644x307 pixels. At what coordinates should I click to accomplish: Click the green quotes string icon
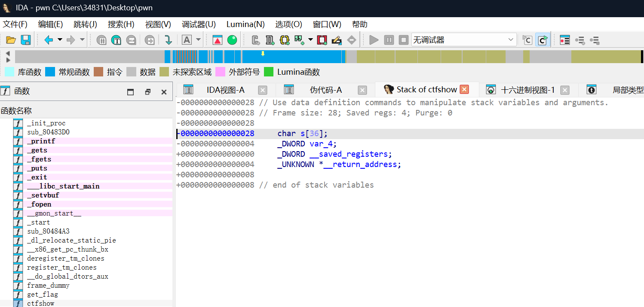(299, 40)
